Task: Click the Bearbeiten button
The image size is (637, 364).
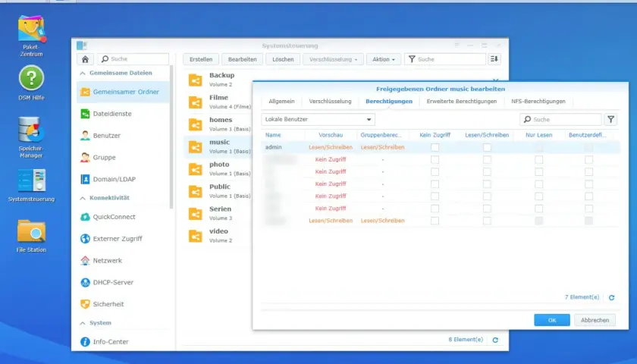Action: [242, 59]
